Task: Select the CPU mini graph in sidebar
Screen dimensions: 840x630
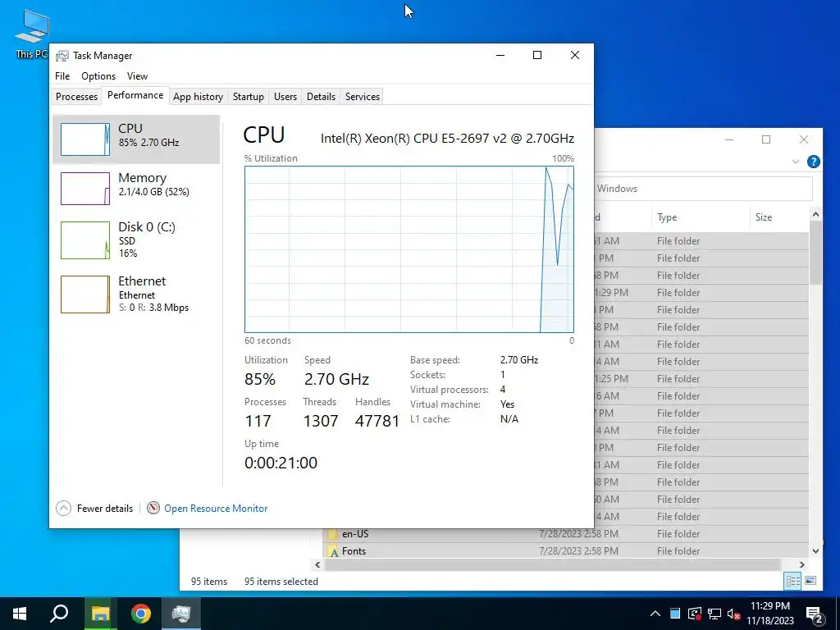Action: (x=85, y=139)
